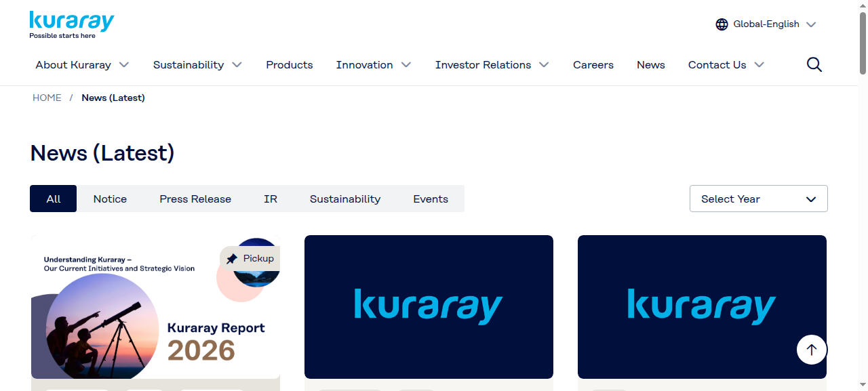
Task: Open the rightmost Kuraray logo news card
Action: (x=702, y=307)
